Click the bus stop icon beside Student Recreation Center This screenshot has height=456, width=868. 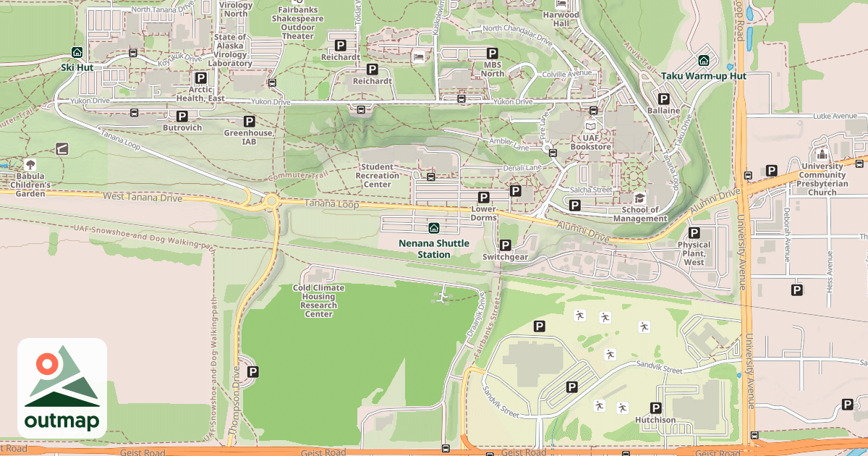[431, 176]
